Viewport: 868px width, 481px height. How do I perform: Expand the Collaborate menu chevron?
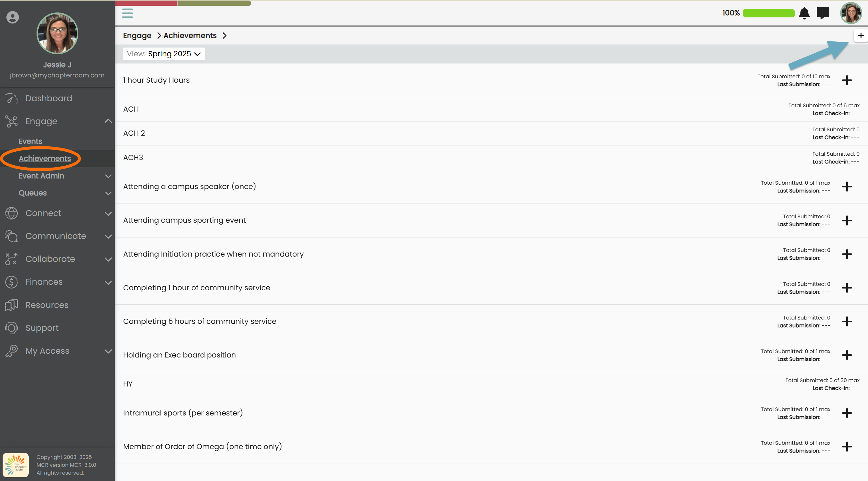coord(108,259)
